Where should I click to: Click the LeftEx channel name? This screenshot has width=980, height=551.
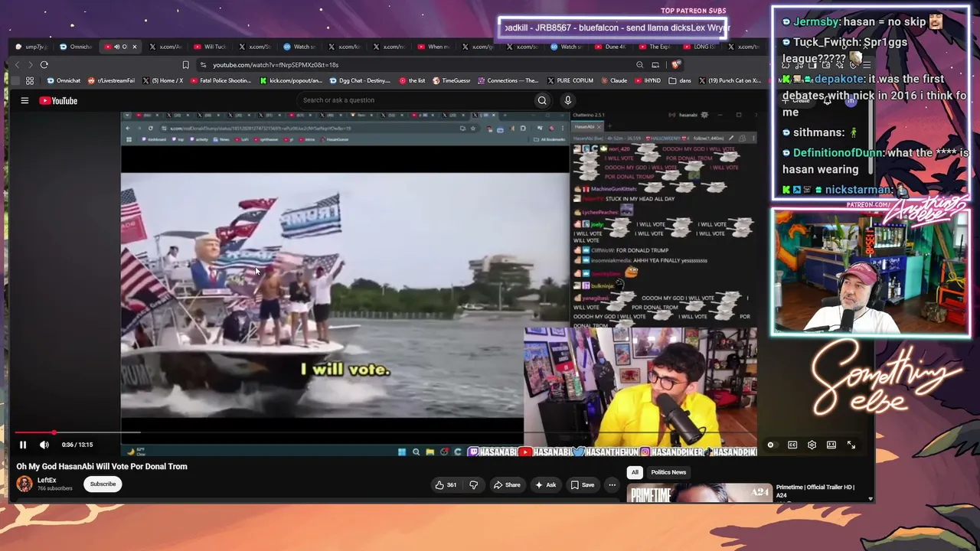pos(47,481)
